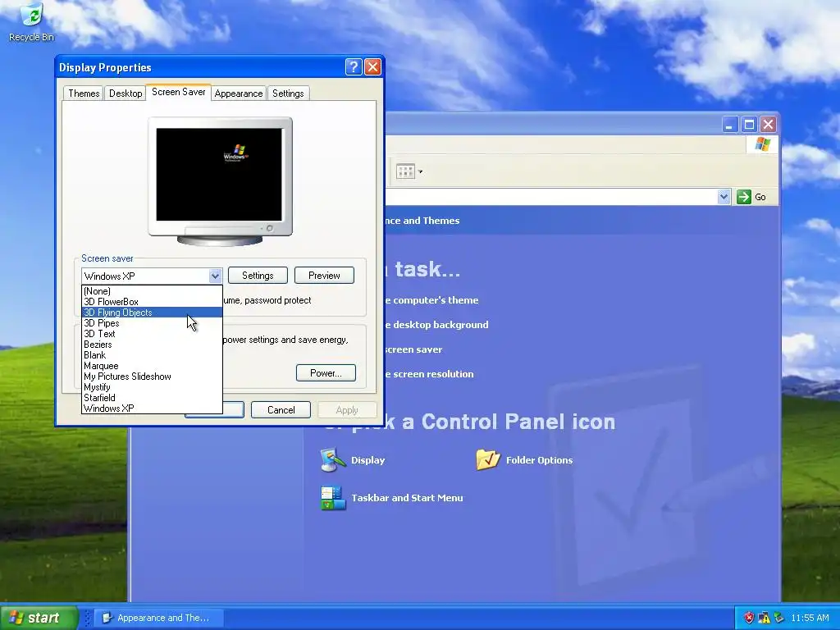Choose the Blank screen saver

point(152,355)
